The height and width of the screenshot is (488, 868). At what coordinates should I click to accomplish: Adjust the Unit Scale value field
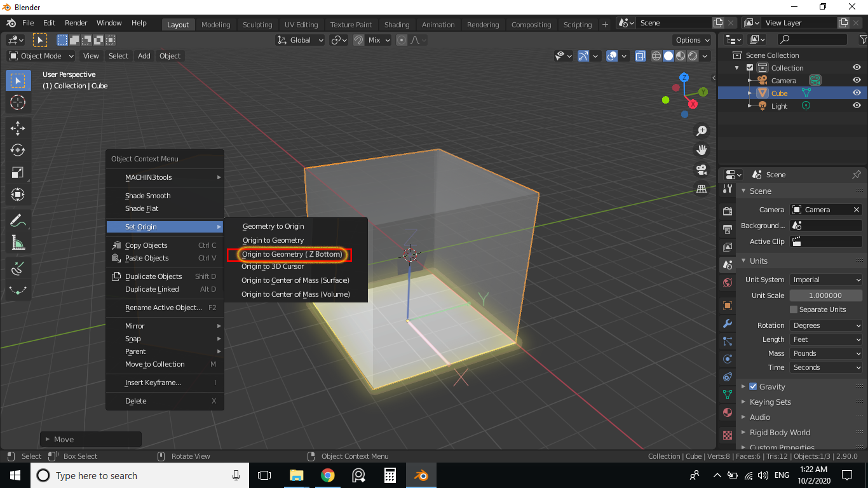click(826, 295)
